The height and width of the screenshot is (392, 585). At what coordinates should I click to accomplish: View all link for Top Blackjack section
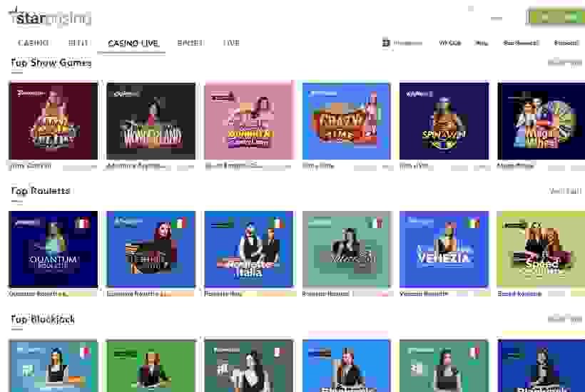pyautogui.click(x=565, y=319)
